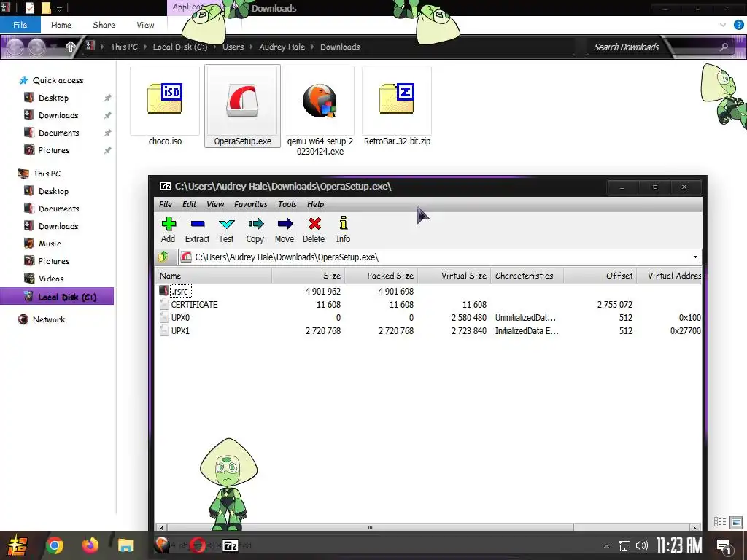747x560 pixels.
Task: Open Explorer help question mark
Action: pyautogui.click(x=738, y=25)
